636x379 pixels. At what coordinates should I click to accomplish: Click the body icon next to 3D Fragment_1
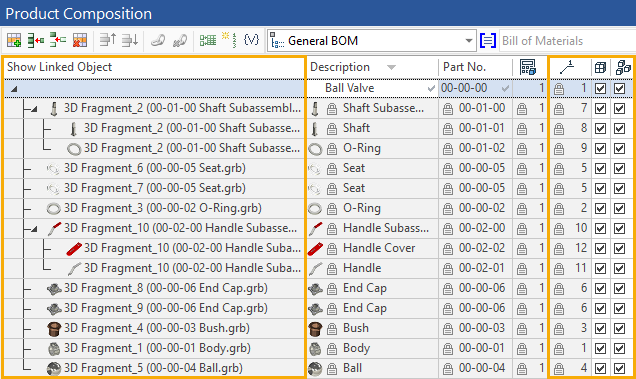click(54, 349)
